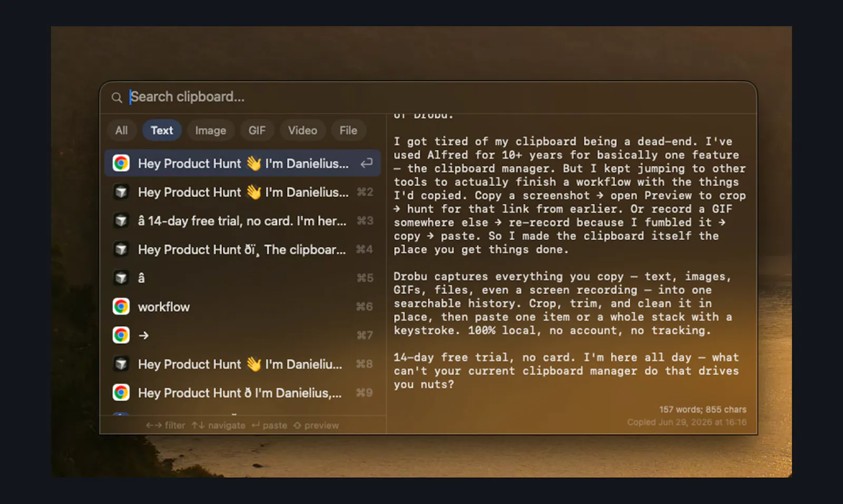Click the filter hint in the footer
Viewport: 843px width, 504px height.
click(165, 426)
